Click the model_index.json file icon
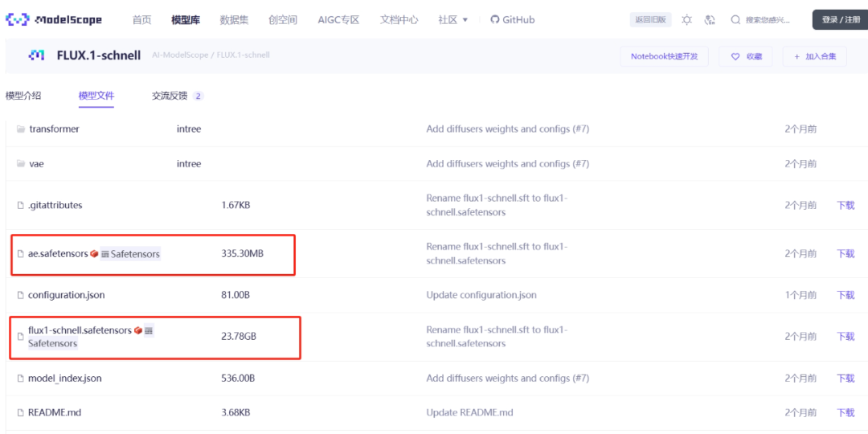 [x=20, y=379]
